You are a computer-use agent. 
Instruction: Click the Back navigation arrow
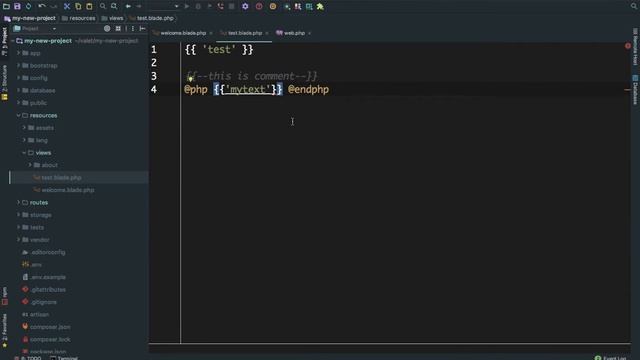pos(128,6)
